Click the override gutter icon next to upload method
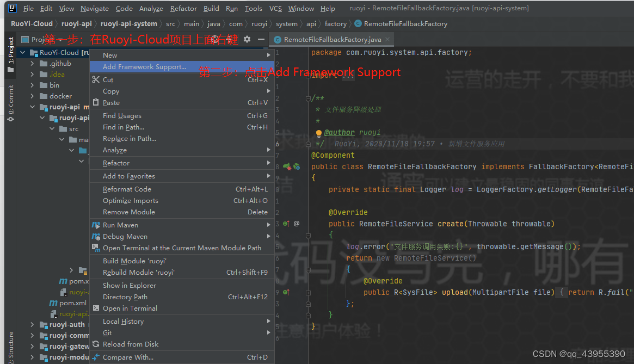The height and width of the screenshot is (364, 634). coord(286,292)
